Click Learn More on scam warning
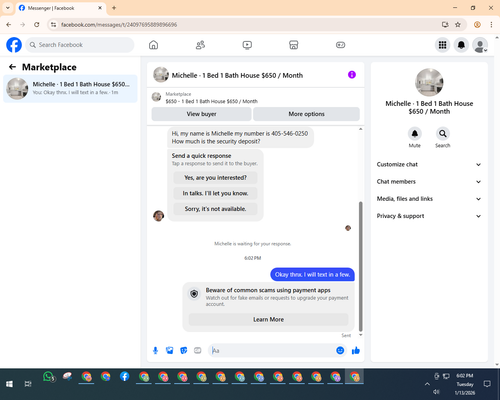The image size is (500, 400). [x=268, y=319]
